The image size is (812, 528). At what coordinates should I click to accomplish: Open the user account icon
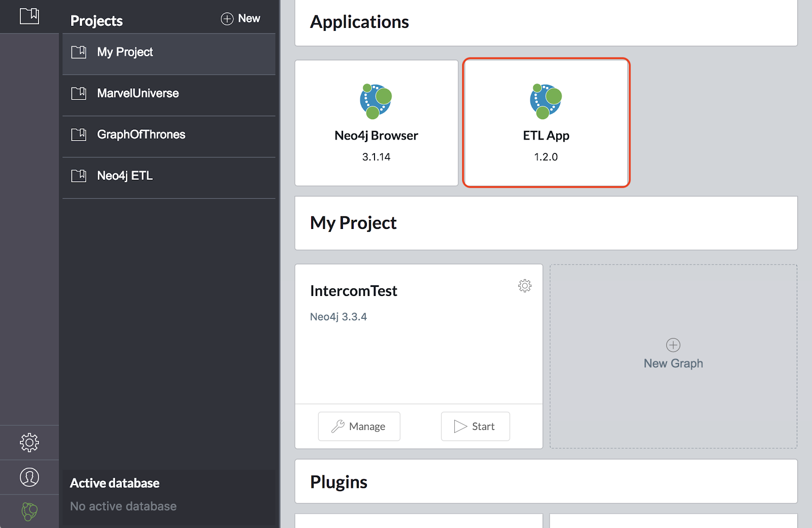29,477
